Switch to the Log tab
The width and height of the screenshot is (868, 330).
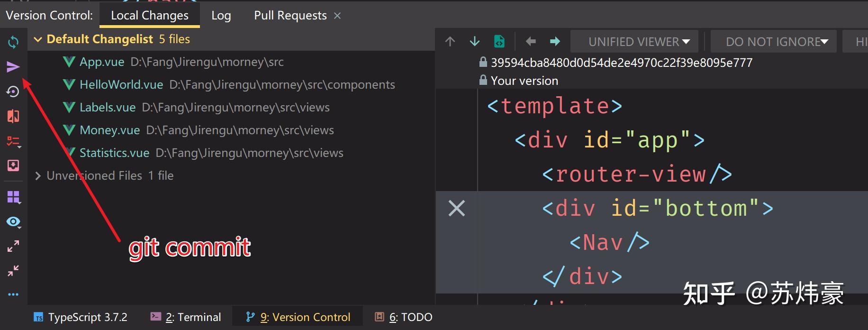point(221,15)
